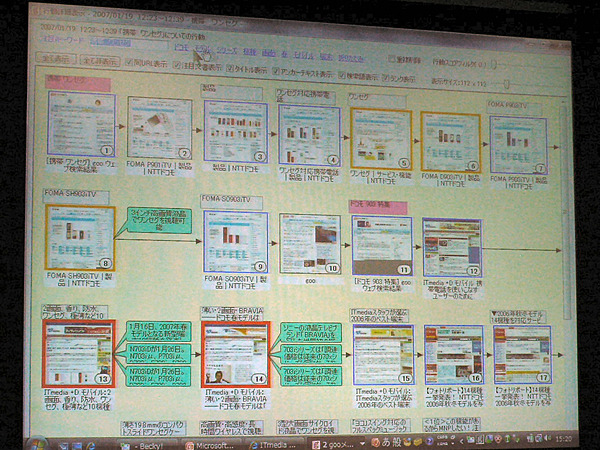Image resolution: width=600 pixels, height=450 pixels.
Task: Click the volume speaker tray icon
Action: click(549, 439)
